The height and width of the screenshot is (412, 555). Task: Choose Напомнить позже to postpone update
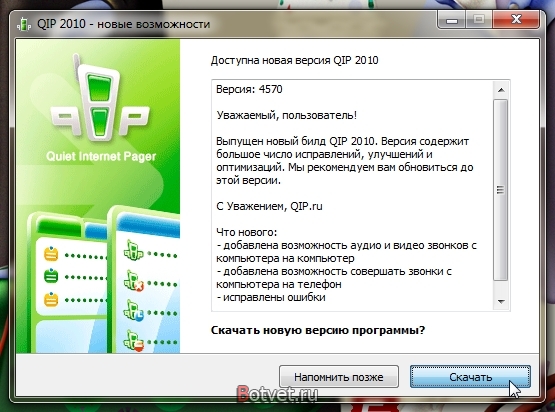tap(339, 377)
